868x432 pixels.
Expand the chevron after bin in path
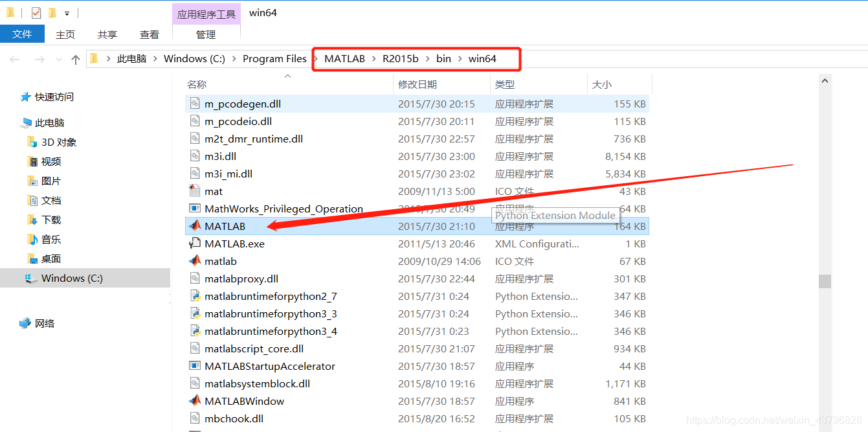[x=460, y=59]
